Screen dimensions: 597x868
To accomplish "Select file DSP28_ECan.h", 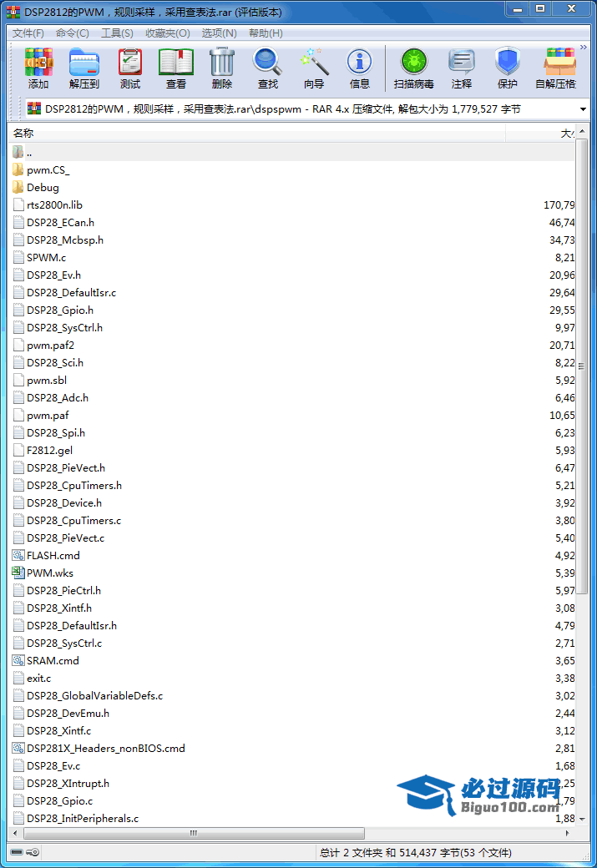I will (60, 223).
